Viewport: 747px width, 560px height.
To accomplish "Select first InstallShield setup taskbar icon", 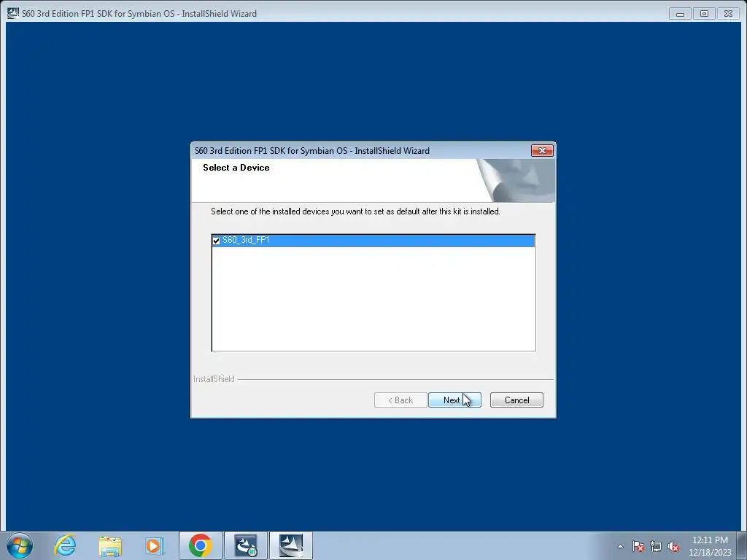I will point(246,545).
